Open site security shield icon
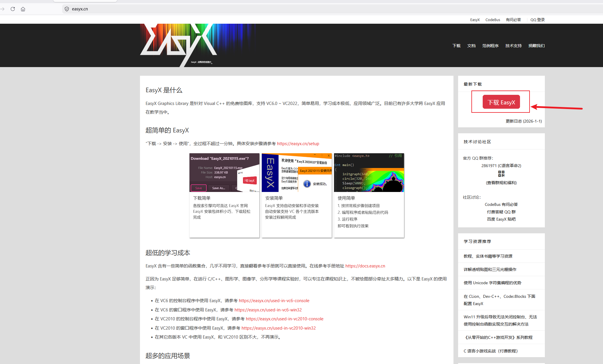The image size is (603, 364). coord(67,9)
